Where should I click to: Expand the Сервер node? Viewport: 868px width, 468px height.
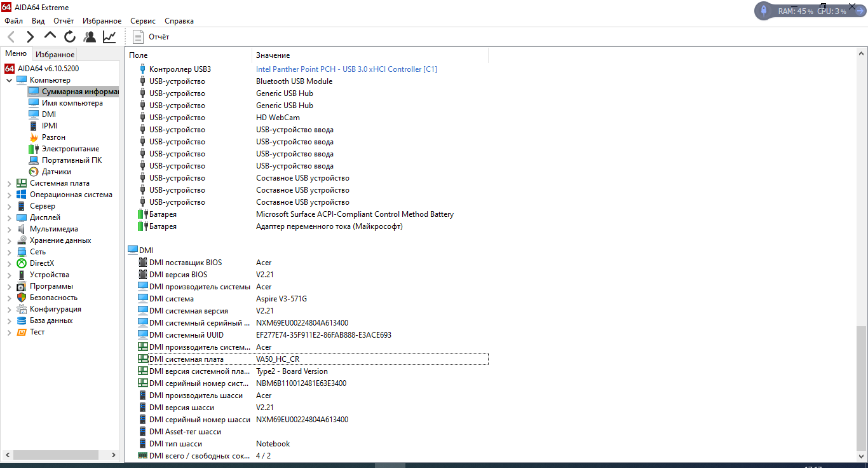9,206
